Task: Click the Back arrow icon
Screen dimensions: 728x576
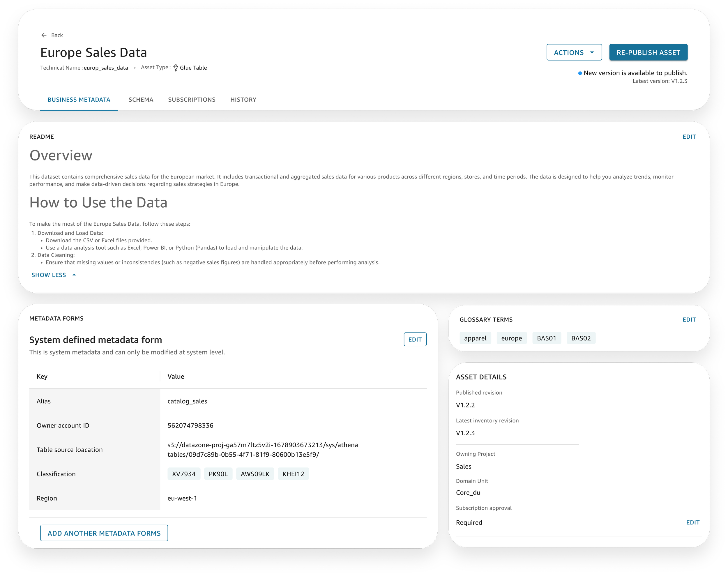Action: pos(44,36)
